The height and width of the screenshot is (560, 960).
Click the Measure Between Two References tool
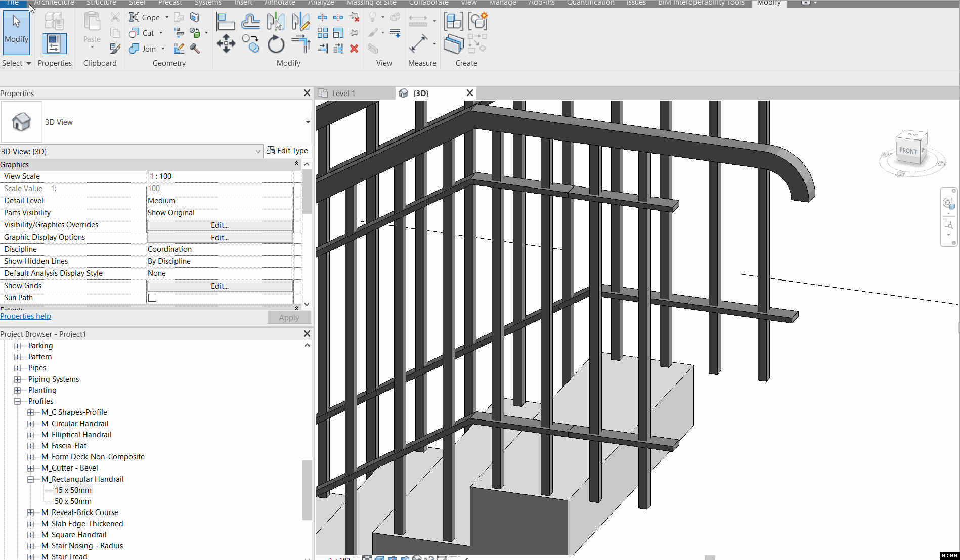click(x=418, y=44)
